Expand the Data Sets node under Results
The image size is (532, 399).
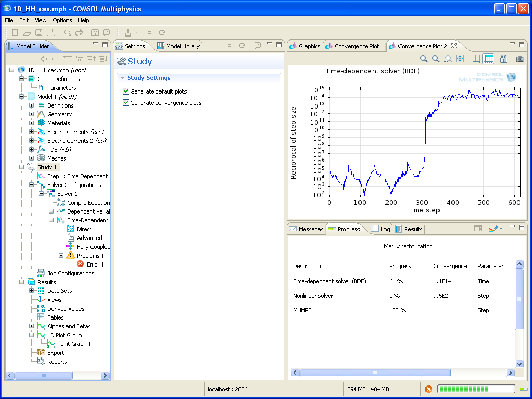(31, 290)
